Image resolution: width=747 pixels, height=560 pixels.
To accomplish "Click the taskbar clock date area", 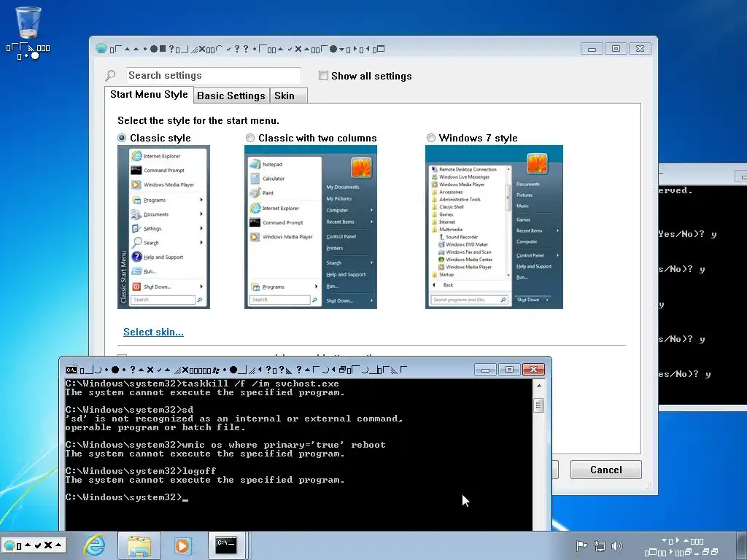I will [x=682, y=546].
